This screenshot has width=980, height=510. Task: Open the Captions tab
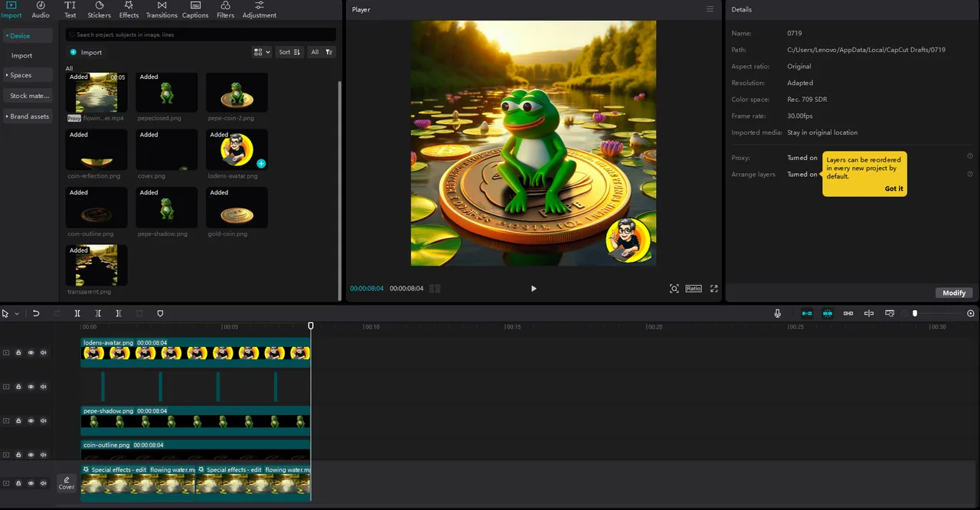coord(195,10)
